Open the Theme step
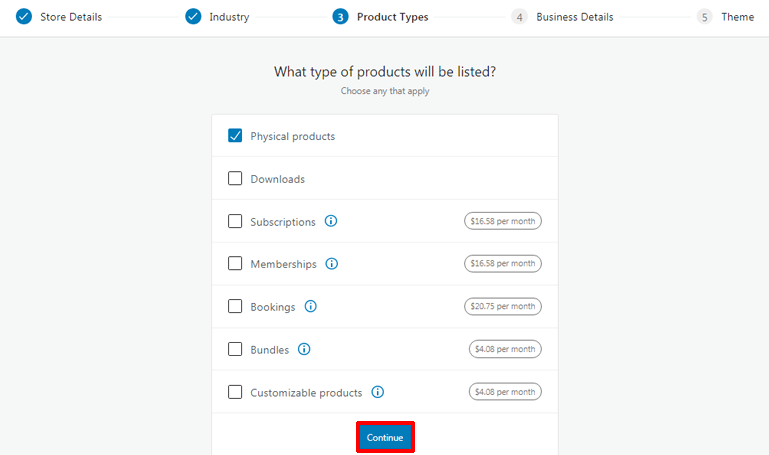 [737, 17]
